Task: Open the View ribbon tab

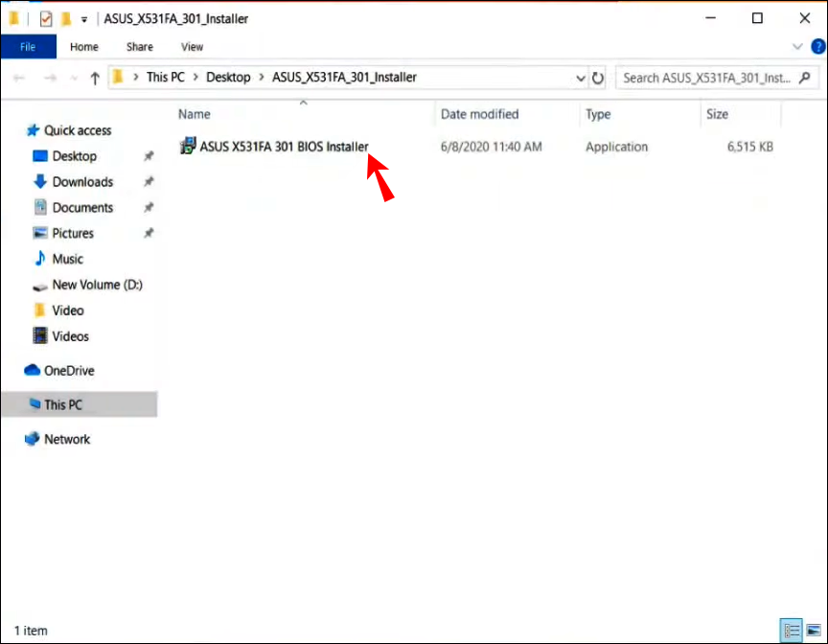Action: (x=192, y=47)
